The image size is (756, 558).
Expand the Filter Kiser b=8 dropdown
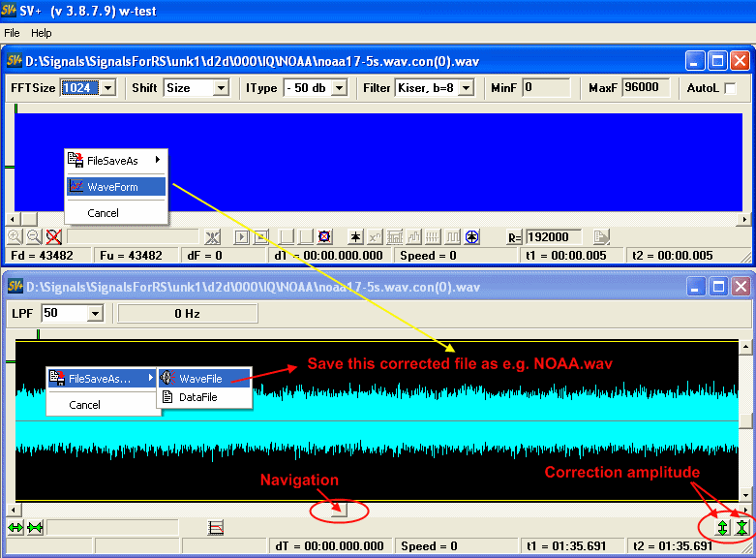coord(466,88)
